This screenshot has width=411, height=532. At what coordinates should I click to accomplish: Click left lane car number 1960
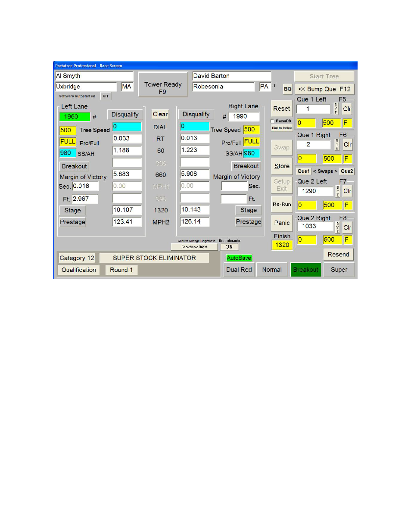(75, 117)
